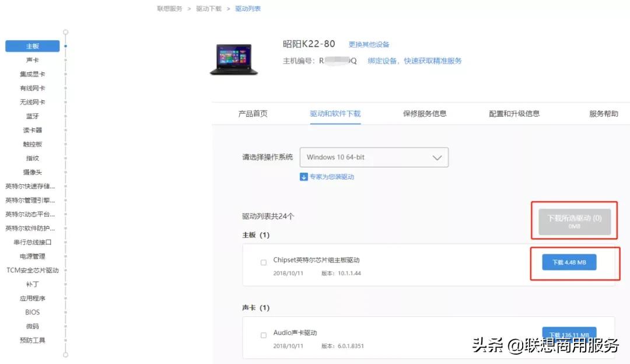
Task: Select BIOS in the sidebar
Action: [32, 312]
